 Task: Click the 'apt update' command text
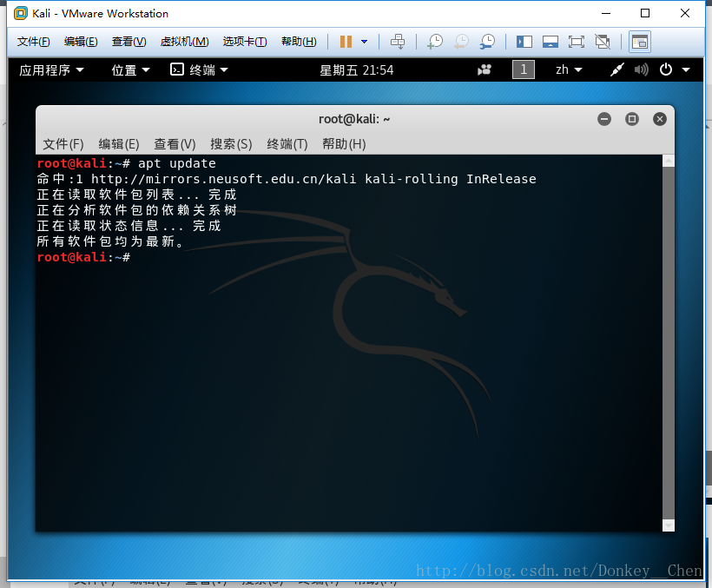point(177,164)
